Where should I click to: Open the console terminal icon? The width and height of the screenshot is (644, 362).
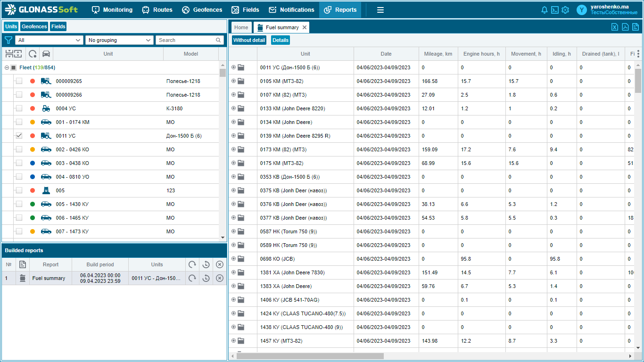555,10
